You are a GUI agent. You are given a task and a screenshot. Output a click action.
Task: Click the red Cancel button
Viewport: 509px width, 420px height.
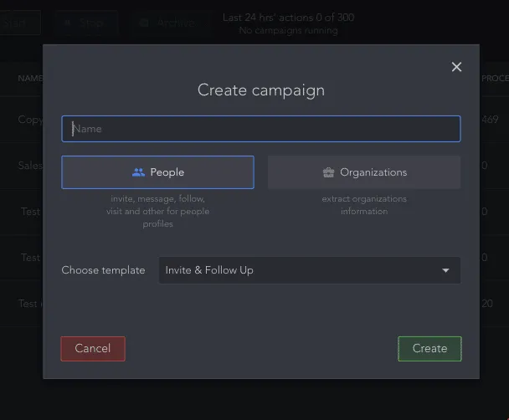(x=93, y=349)
